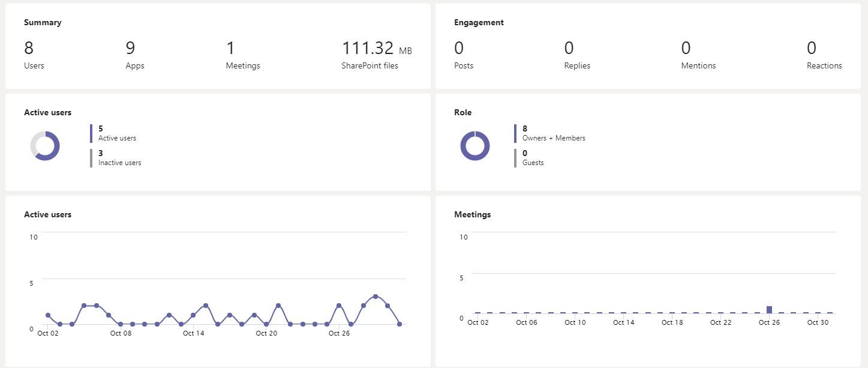Click the Users count in Summary

(x=29, y=49)
